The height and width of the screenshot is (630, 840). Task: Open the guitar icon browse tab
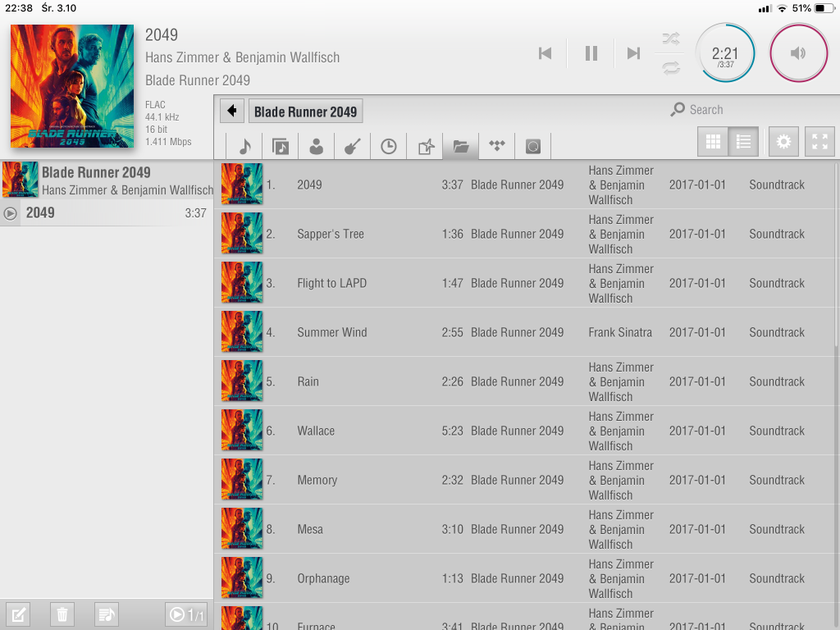(353, 146)
